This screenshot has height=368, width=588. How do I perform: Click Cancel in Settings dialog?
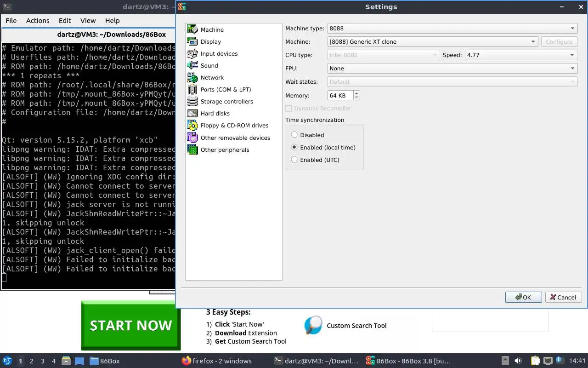point(563,297)
